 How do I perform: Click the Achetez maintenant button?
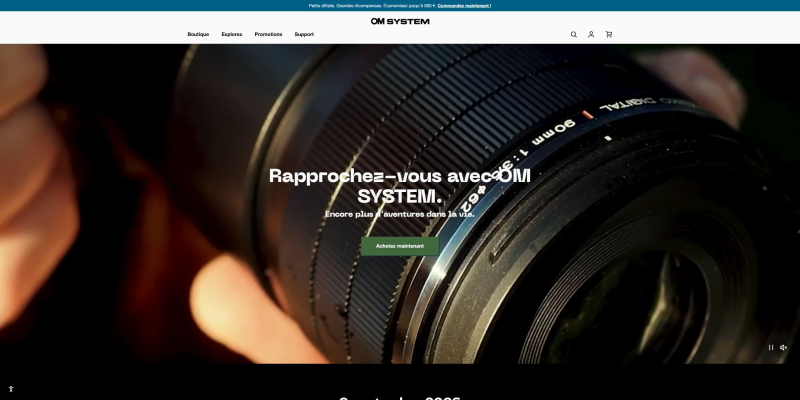(400, 246)
